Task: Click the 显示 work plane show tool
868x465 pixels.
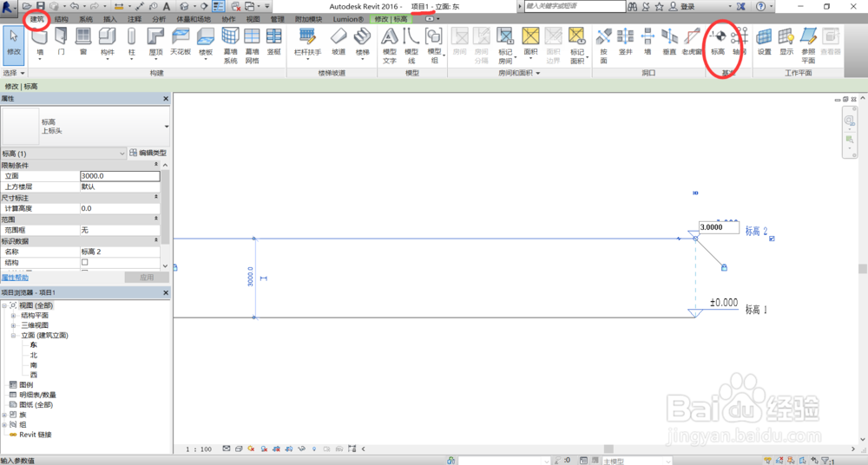Action: 786,43
